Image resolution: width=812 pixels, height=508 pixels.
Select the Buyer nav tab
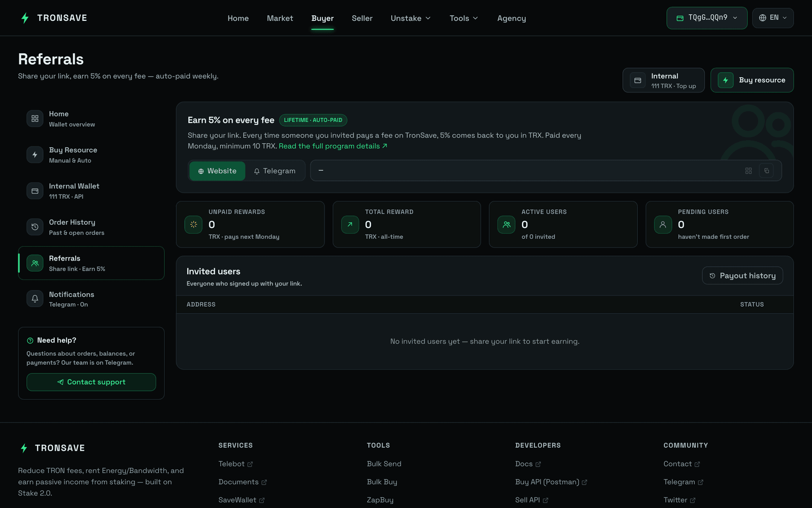coord(323,18)
